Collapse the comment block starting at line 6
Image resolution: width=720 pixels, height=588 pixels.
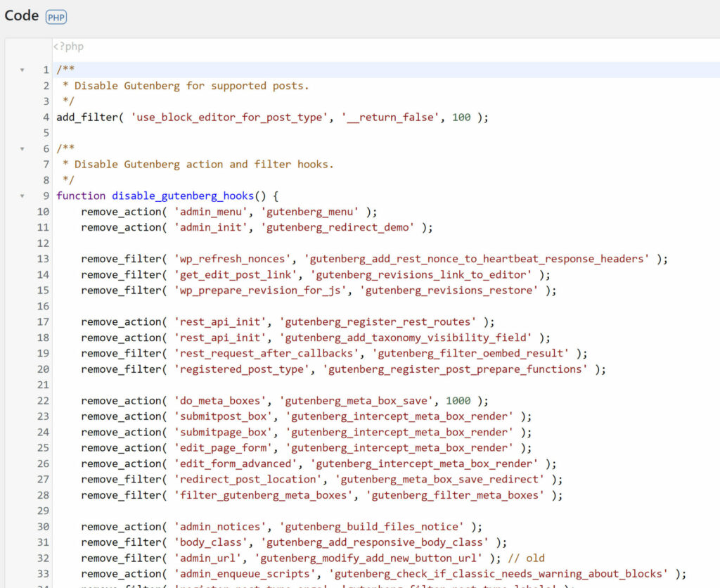pos(22,149)
